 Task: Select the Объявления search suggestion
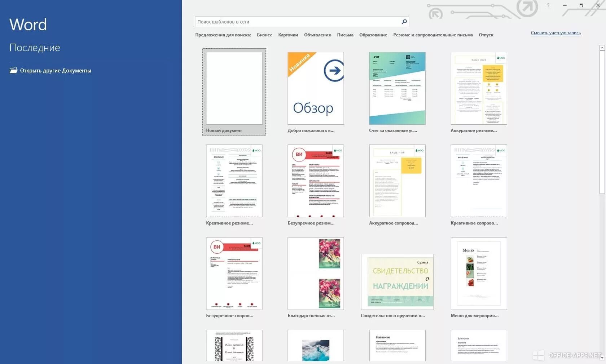pyautogui.click(x=317, y=35)
